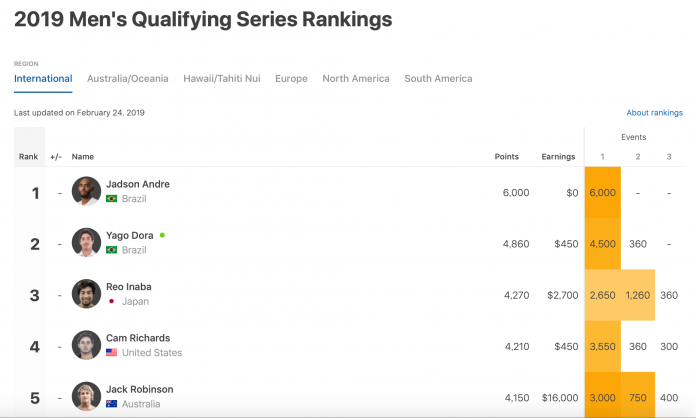Image resolution: width=696 pixels, height=418 pixels.
Task: Click Yago Dora's avatar picture
Action: pos(86,243)
